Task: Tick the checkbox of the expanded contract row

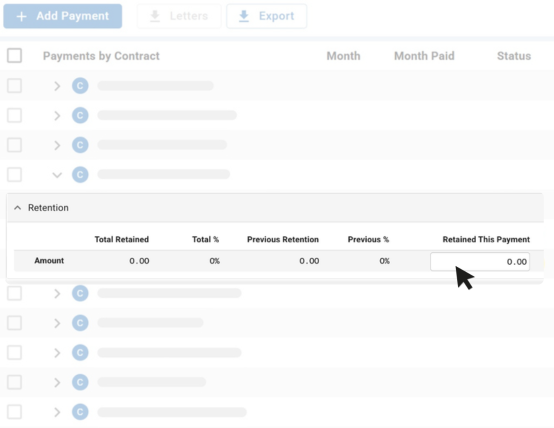Action: (x=14, y=174)
